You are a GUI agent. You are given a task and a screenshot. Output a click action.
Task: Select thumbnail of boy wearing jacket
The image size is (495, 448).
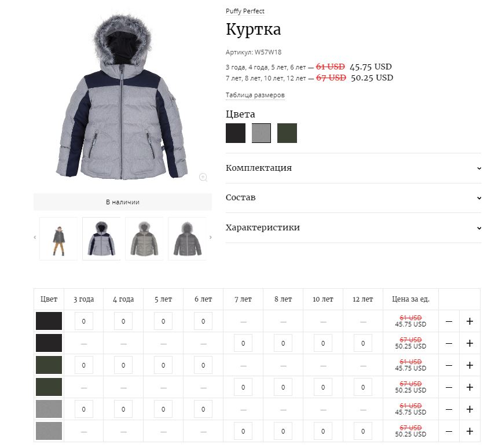tap(58, 238)
